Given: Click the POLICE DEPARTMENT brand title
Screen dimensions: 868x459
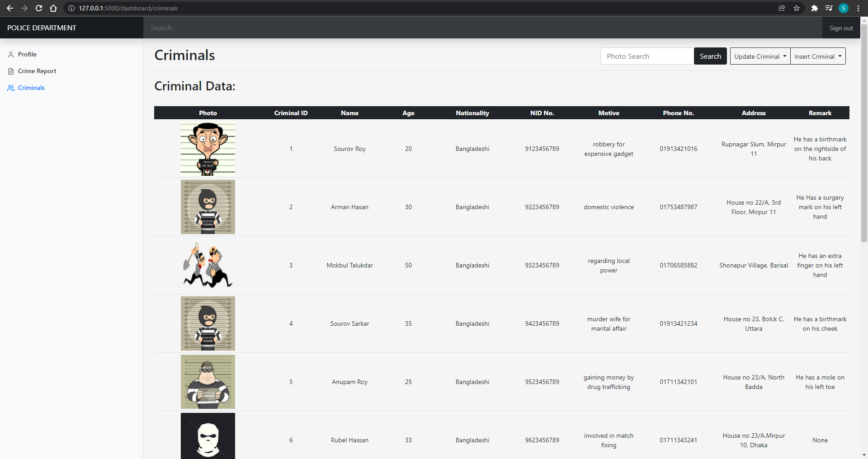Looking at the screenshot, I should (x=42, y=28).
